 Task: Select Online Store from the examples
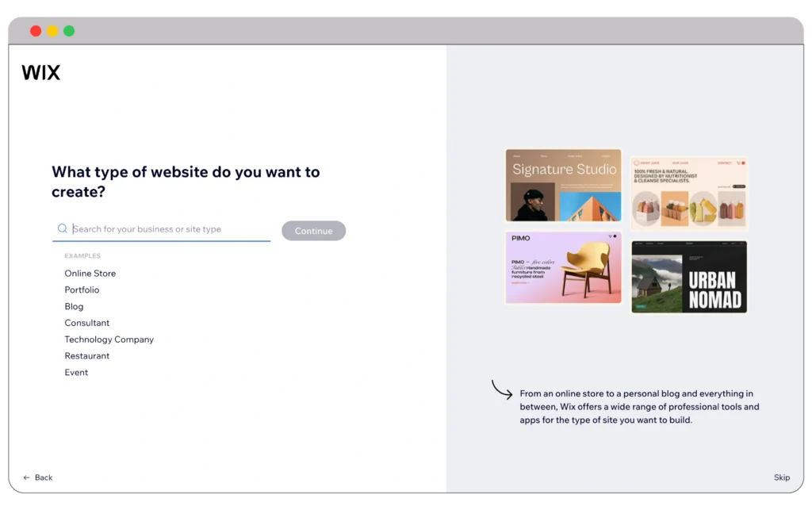90,273
